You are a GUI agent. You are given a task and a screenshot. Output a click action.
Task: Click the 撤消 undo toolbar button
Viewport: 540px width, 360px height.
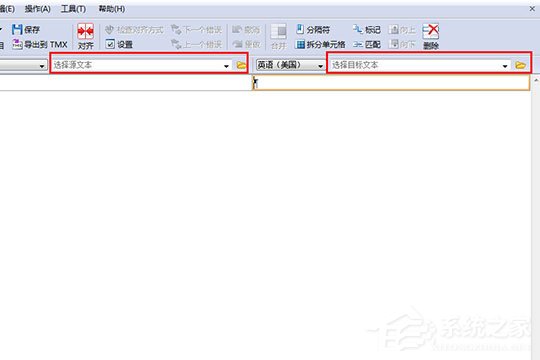(246, 30)
